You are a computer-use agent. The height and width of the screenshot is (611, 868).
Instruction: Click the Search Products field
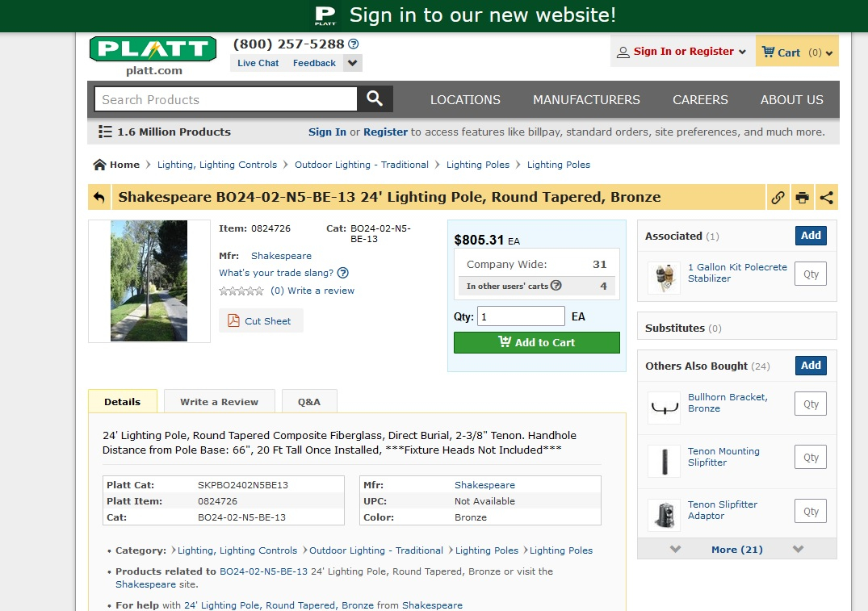(226, 99)
